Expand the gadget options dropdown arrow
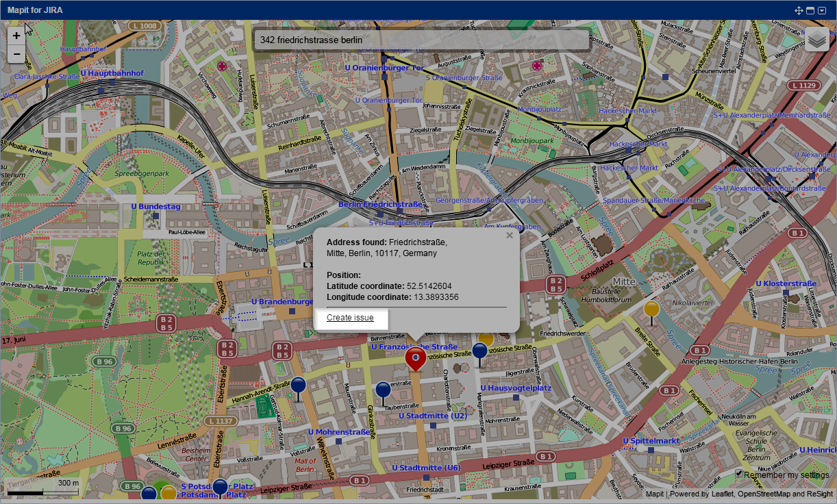 click(x=823, y=10)
